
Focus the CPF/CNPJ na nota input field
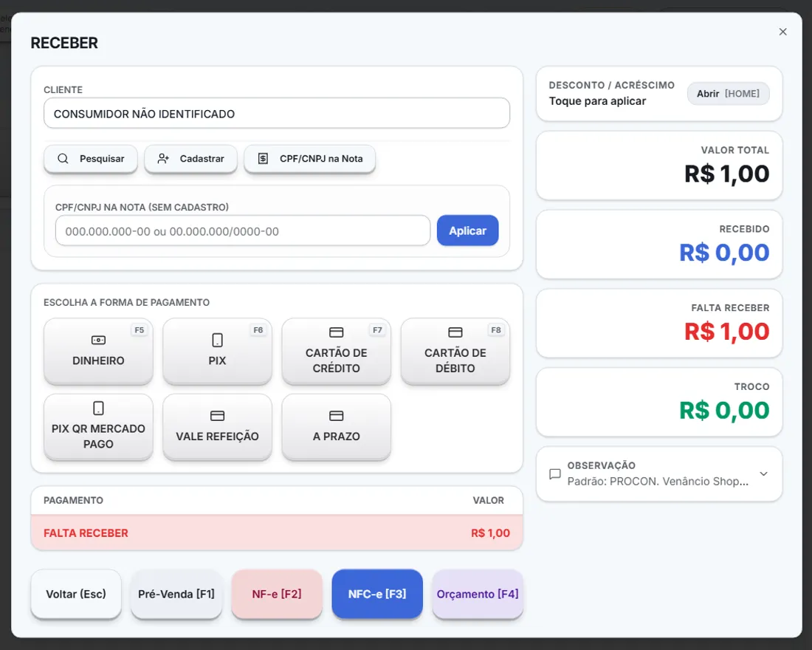pos(243,231)
